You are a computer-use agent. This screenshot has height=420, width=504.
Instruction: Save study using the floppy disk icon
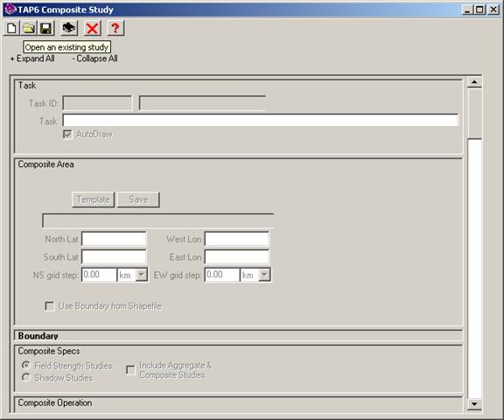pos(46,28)
